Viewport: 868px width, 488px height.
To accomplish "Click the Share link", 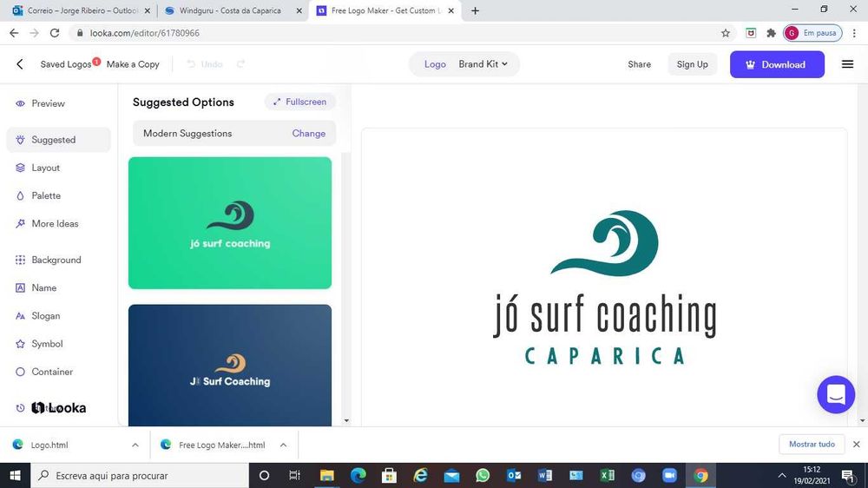I will coord(640,64).
